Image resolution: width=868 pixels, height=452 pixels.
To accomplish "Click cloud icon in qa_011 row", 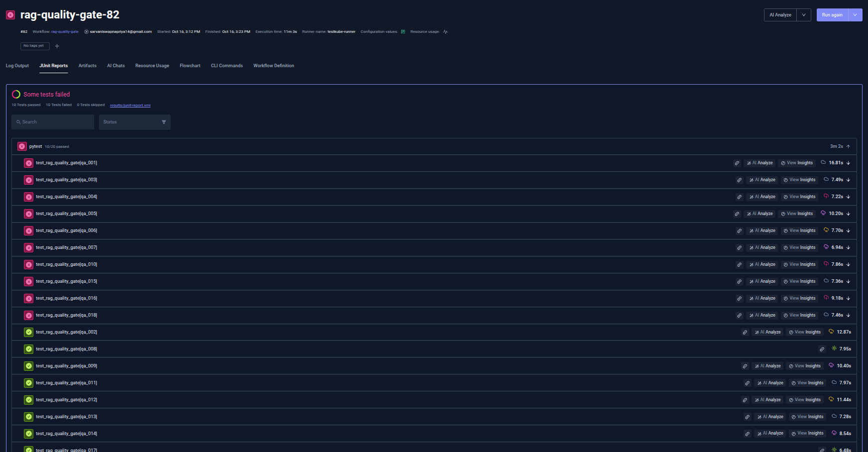I will click(834, 382).
